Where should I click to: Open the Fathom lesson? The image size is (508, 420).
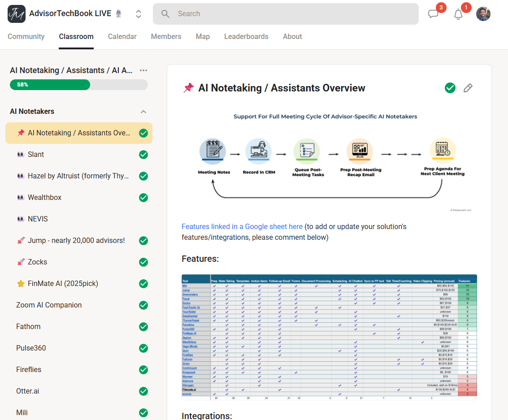coord(79,327)
